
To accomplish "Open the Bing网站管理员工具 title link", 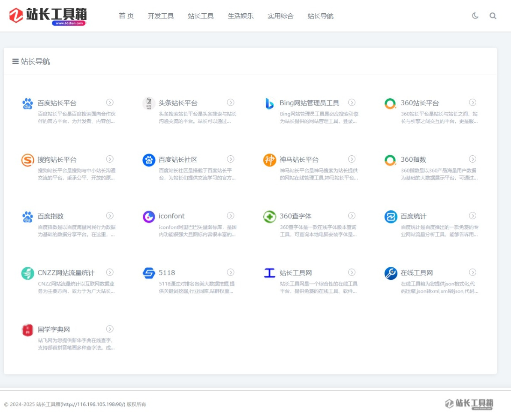I will tap(309, 103).
